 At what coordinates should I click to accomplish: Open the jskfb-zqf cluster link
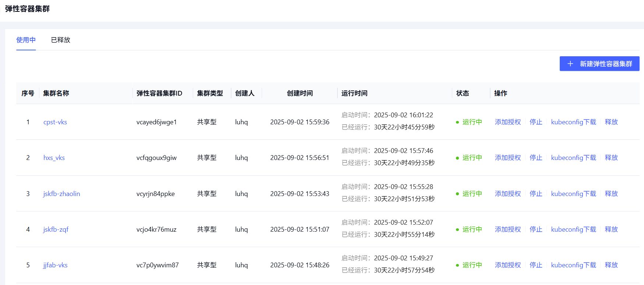[x=56, y=229]
